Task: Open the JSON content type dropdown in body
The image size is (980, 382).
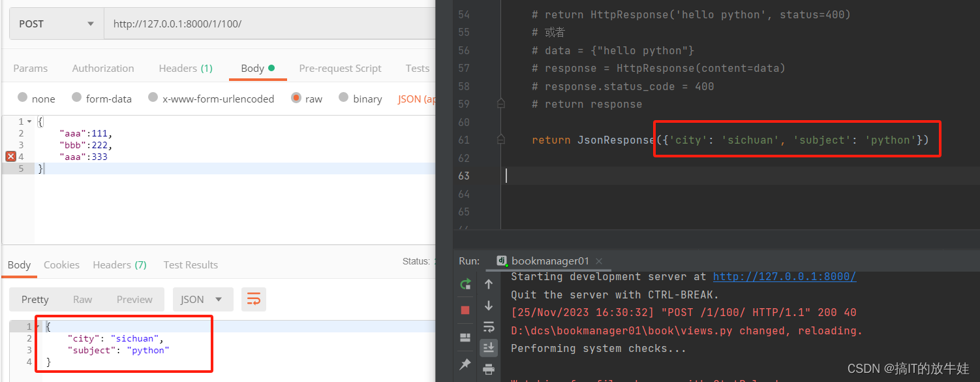Action: pyautogui.click(x=417, y=99)
